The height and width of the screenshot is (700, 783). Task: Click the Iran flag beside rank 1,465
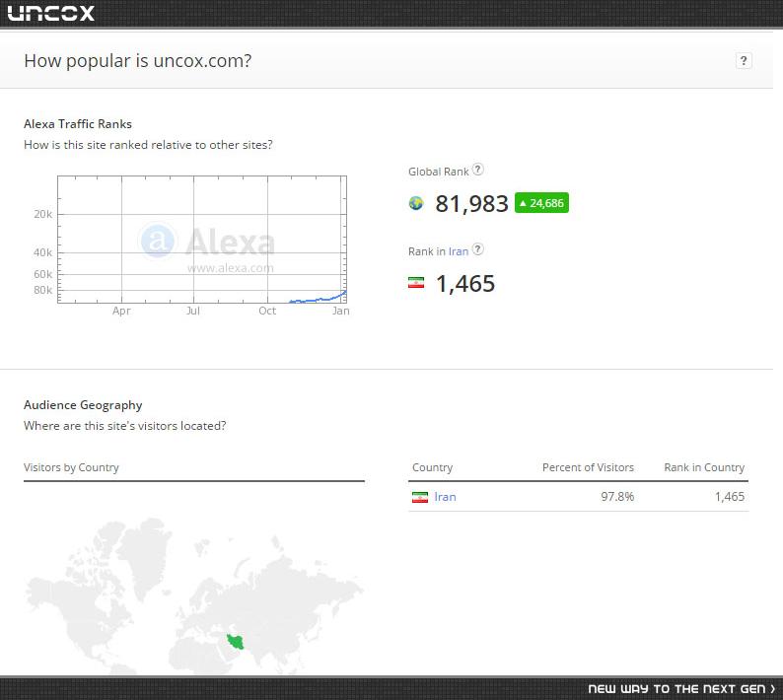[x=416, y=283]
